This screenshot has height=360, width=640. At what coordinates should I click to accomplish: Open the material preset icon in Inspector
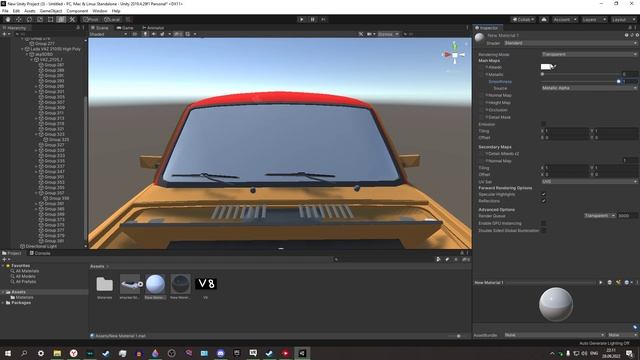[632, 35]
